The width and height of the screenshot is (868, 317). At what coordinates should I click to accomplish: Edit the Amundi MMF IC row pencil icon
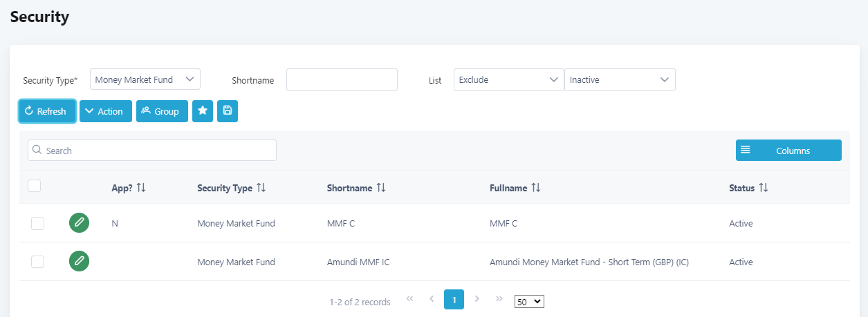pos(80,262)
